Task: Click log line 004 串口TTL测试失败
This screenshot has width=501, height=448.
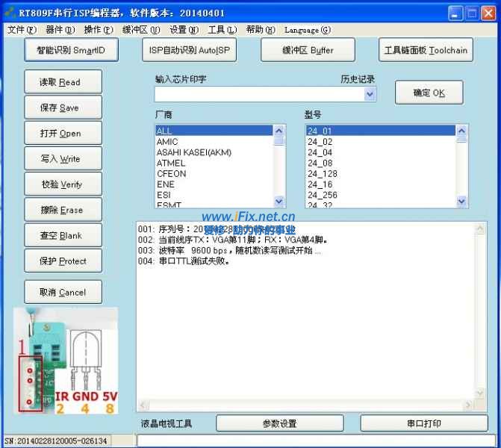Action: click(184, 261)
